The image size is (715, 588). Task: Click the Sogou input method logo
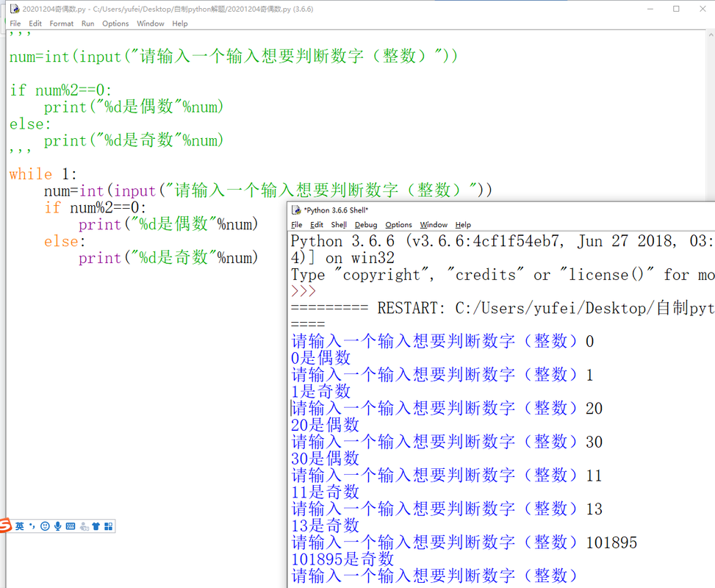5,526
